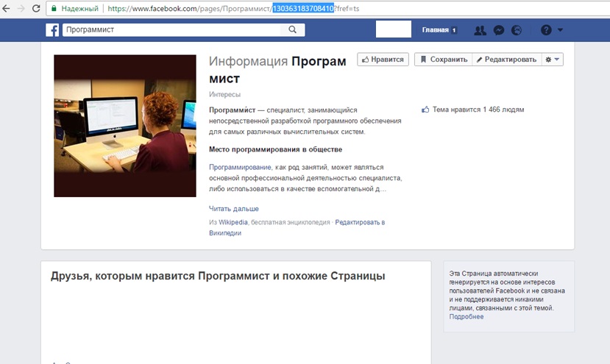Open the gear settings dropdown on page
This screenshot has width=610, height=364.
(553, 60)
